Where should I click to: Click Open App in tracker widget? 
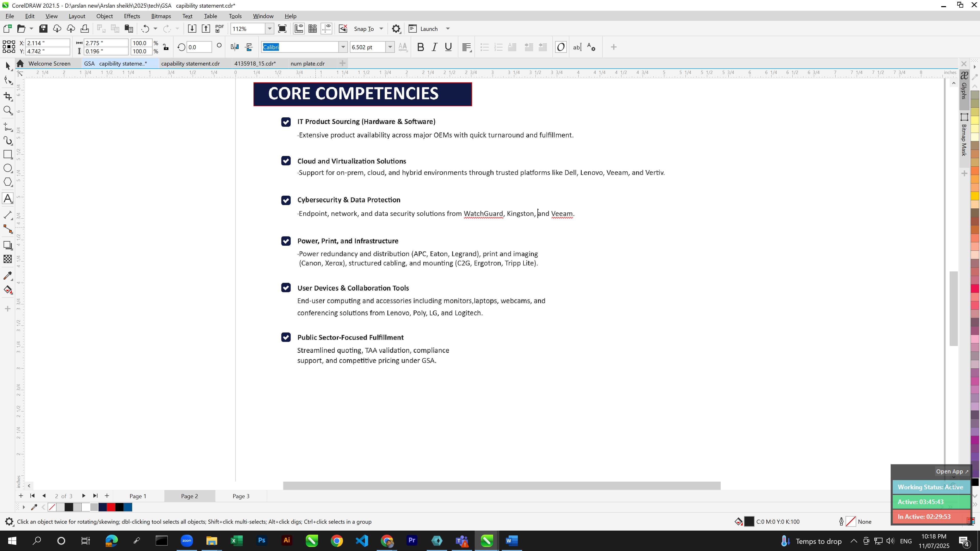(952, 471)
